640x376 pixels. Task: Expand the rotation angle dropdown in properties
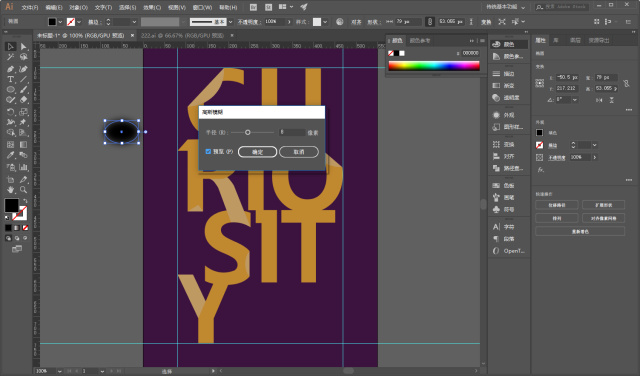pyautogui.click(x=575, y=100)
